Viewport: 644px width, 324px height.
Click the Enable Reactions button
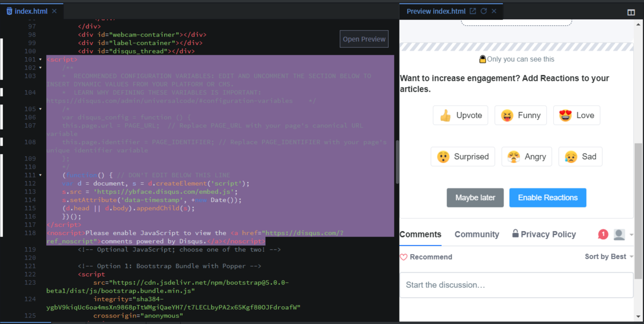click(x=547, y=197)
